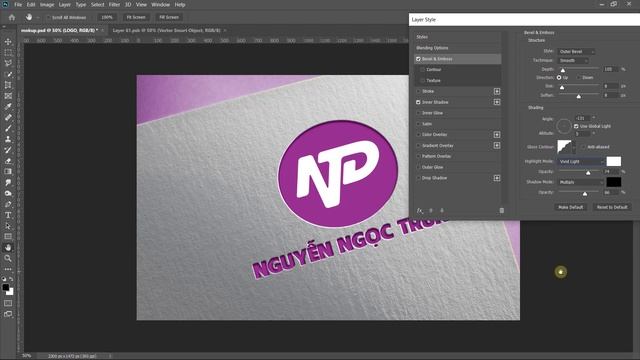
Task: Enable the Texture checkbox
Action: pos(422,80)
